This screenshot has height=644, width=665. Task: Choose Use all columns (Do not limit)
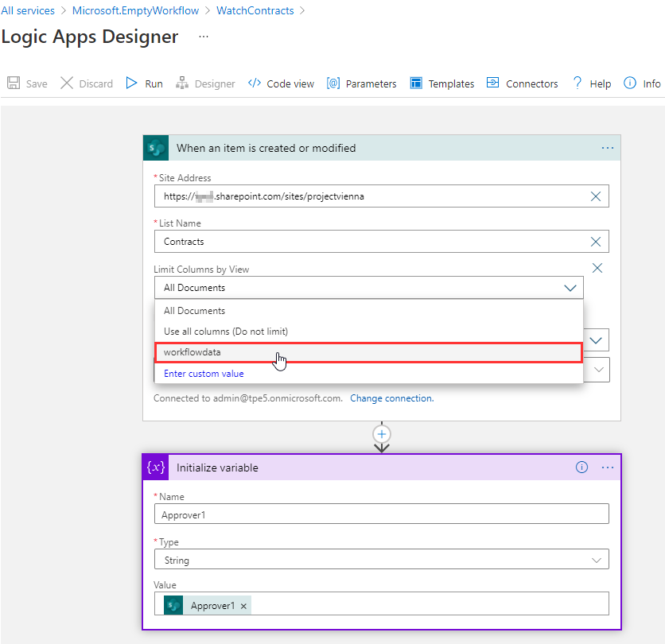tap(226, 332)
